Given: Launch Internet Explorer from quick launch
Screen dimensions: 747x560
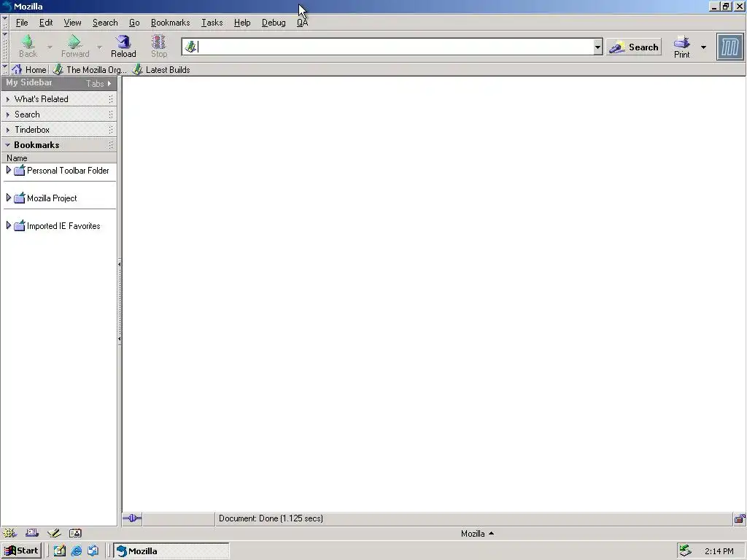Looking at the screenshot, I should (x=76, y=551).
